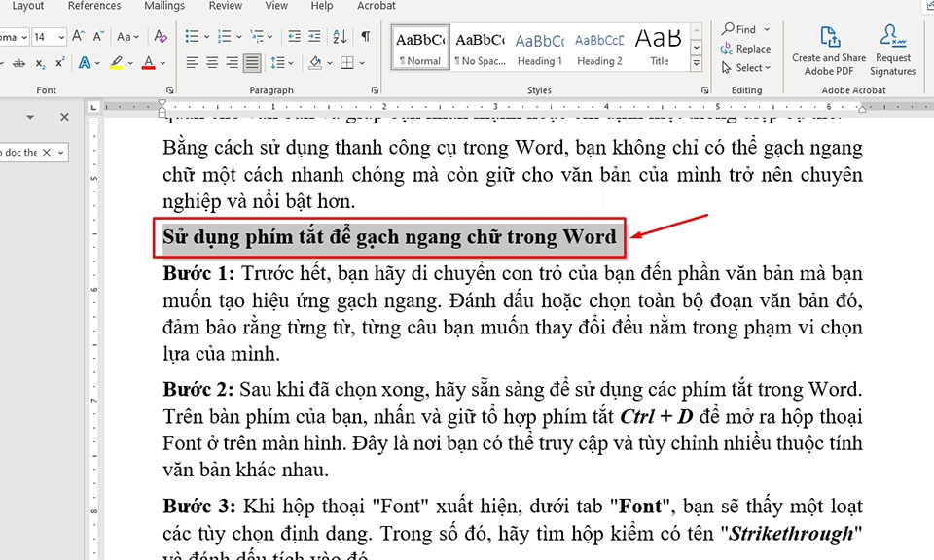Image resolution: width=934 pixels, height=560 pixels.
Task: Open the Styles pane launcher
Action: pos(704,90)
